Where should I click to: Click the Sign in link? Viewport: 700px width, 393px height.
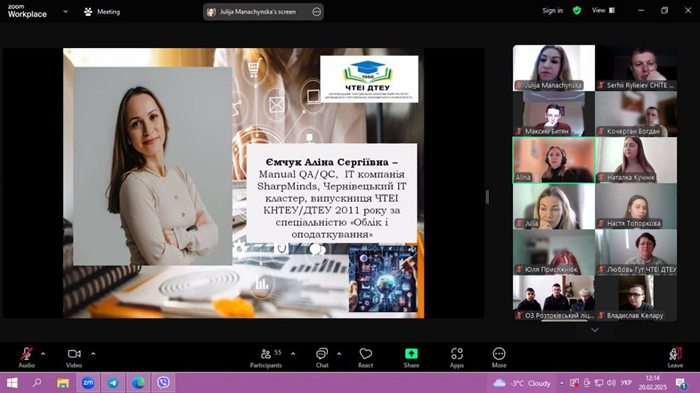click(553, 11)
